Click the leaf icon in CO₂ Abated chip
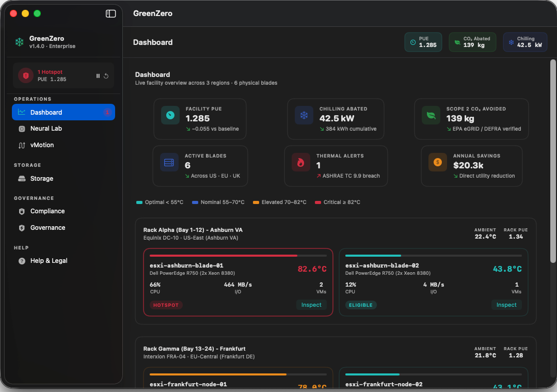The image size is (557, 392). (x=457, y=42)
